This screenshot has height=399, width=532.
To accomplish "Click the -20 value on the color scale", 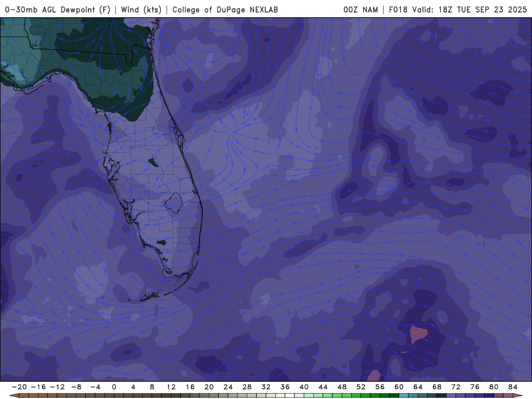I will [19, 387].
